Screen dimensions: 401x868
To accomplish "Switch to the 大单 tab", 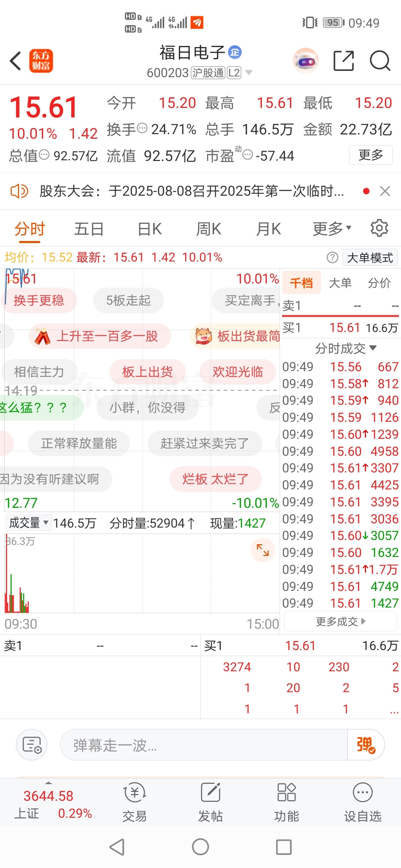I will (x=340, y=283).
